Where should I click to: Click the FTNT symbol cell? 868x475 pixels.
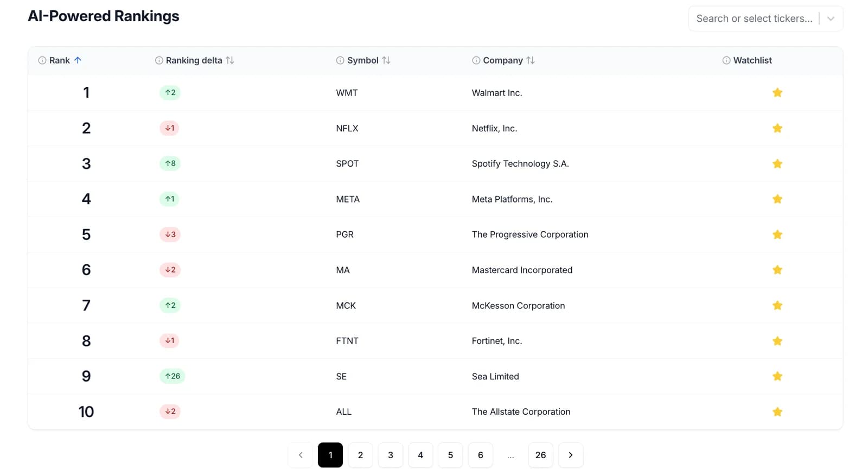pyautogui.click(x=347, y=341)
